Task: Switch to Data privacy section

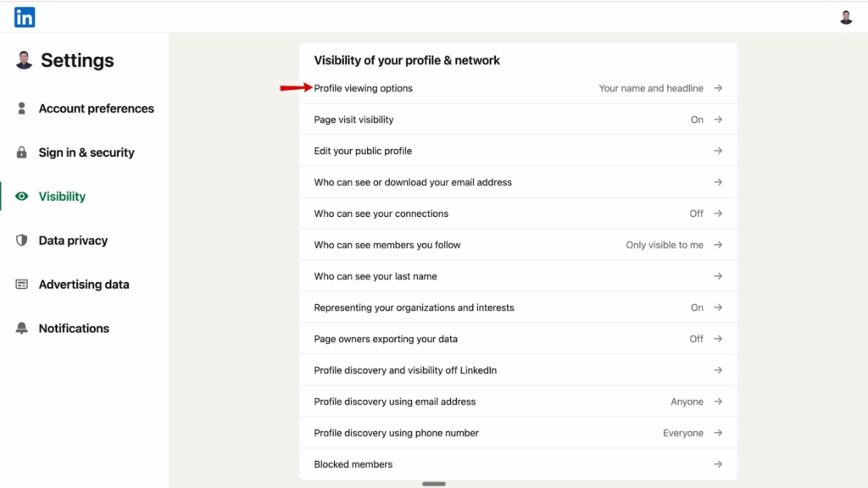Action: click(73, 241)
